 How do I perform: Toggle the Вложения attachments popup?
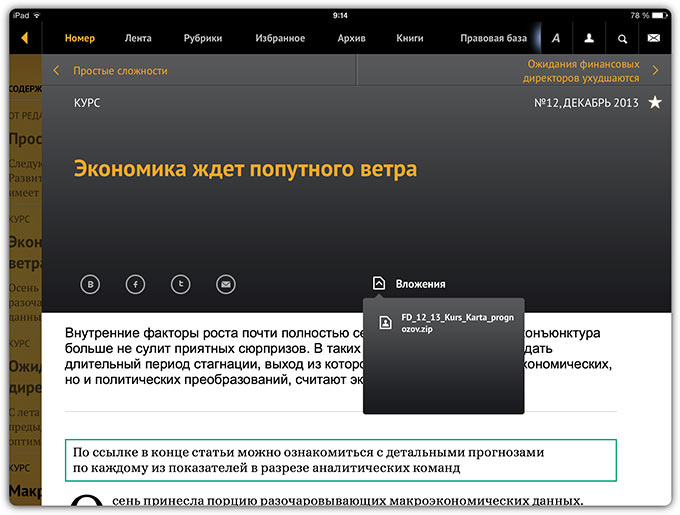[x=409, y=284]
